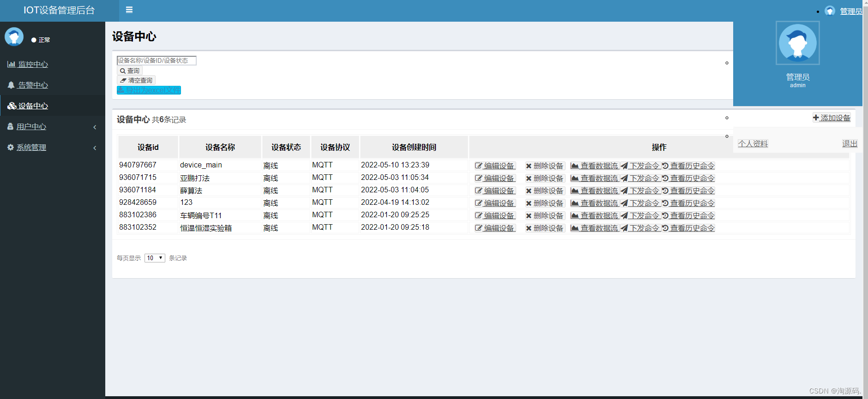
Task: Delete device 薛算法
Action: (545, 191)
